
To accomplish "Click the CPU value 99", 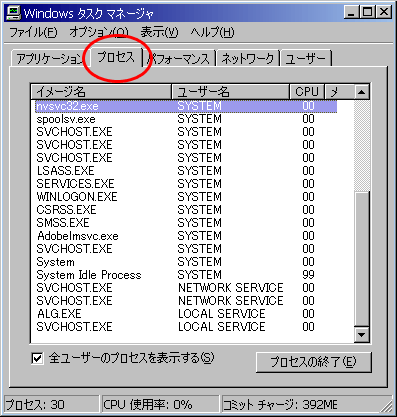I will click(308, 275).
